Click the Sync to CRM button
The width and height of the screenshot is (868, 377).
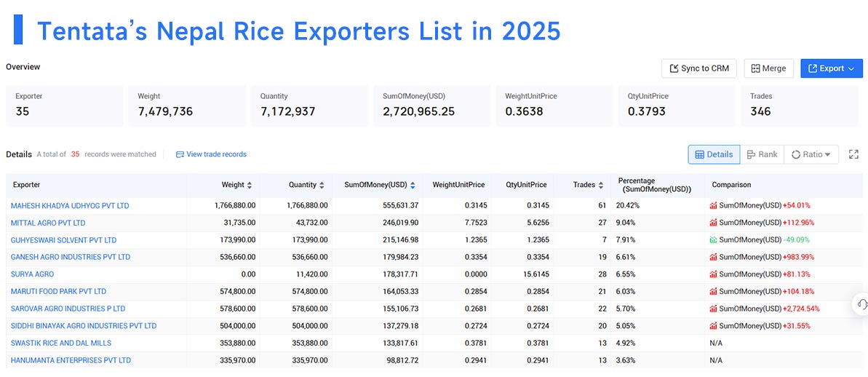pyautogui.click(x=698, y=68)
